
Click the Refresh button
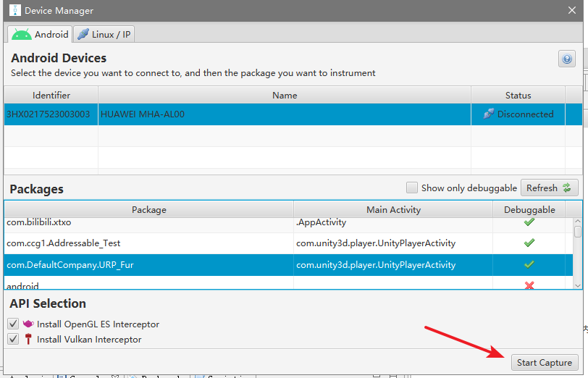(549, 188)
